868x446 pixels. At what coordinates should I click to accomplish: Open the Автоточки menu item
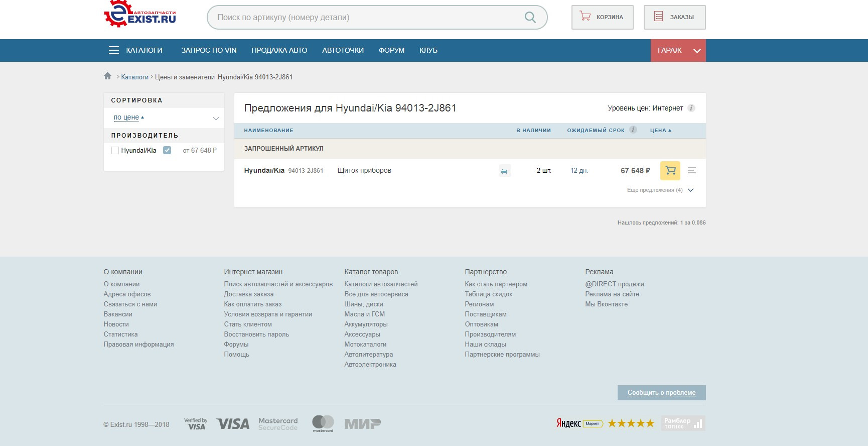[343, 50]
